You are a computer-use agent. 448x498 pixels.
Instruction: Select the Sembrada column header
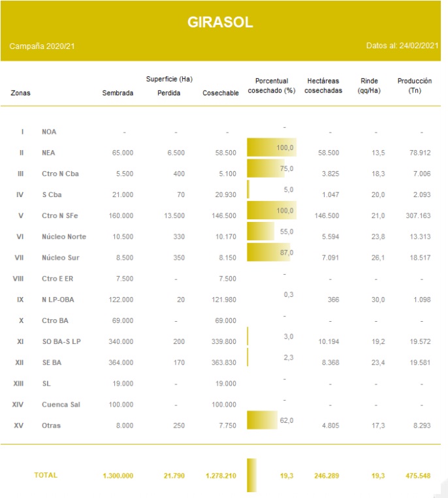coord(118,93)
